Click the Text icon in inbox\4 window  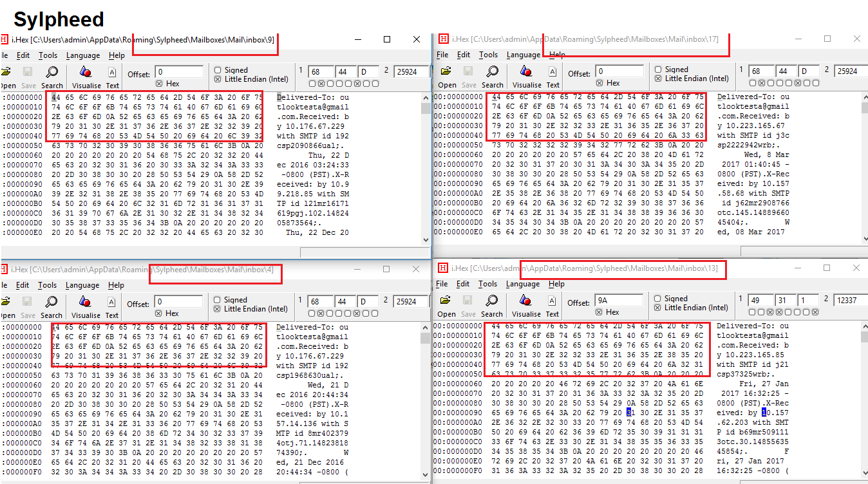(112, 302)
